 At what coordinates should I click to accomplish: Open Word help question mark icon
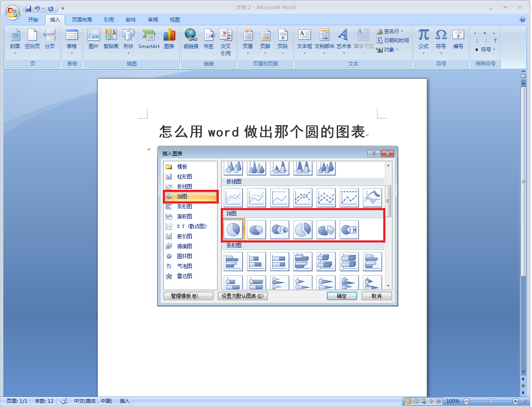(522, 19)
